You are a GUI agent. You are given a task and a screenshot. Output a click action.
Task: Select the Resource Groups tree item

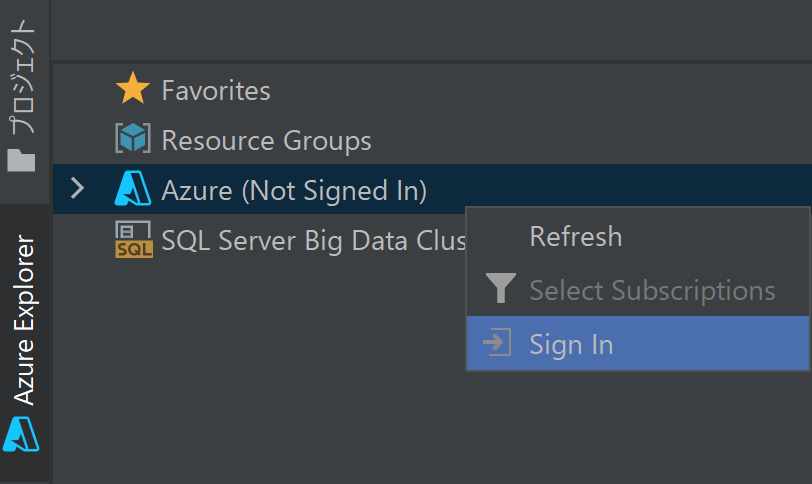[x=266, y=141]
